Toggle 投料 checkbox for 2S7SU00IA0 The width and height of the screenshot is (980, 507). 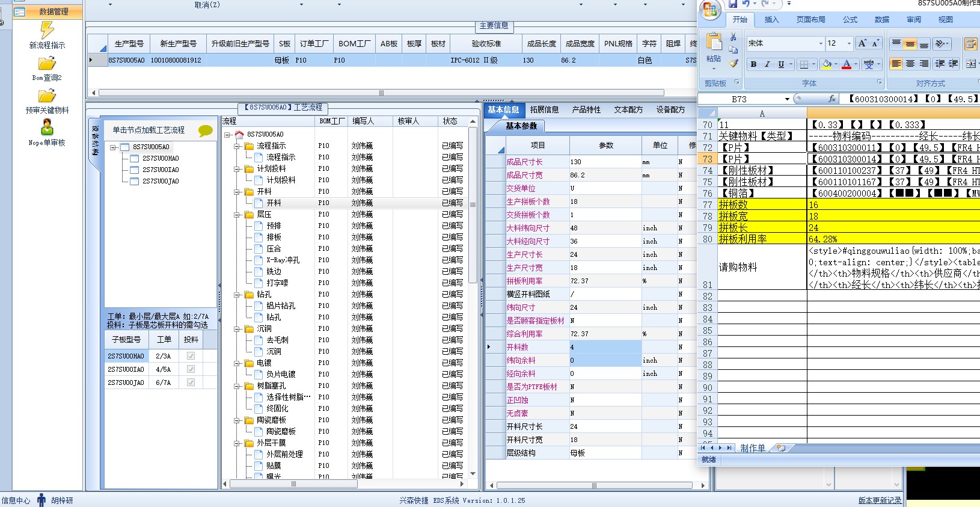pos(191,369)
